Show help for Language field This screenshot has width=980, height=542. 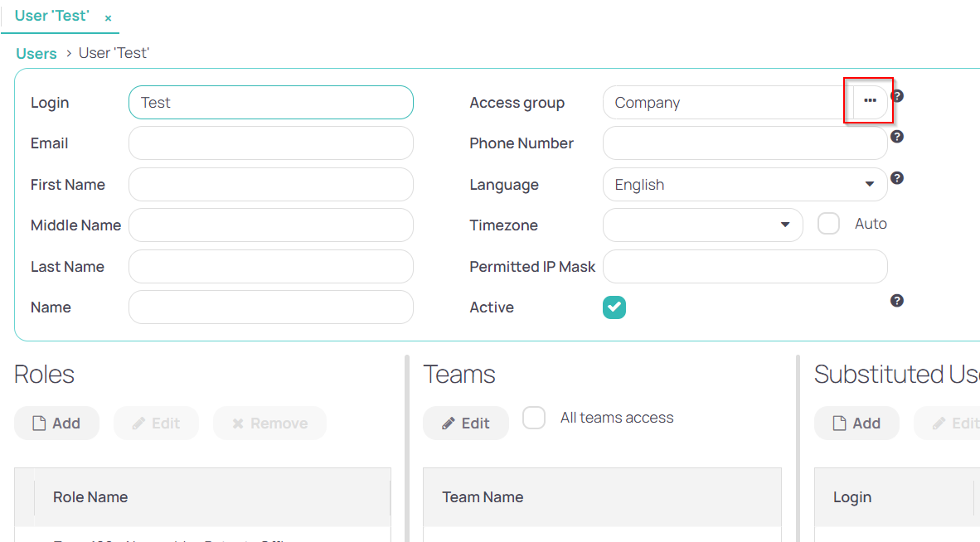click(x=897, y=178)
